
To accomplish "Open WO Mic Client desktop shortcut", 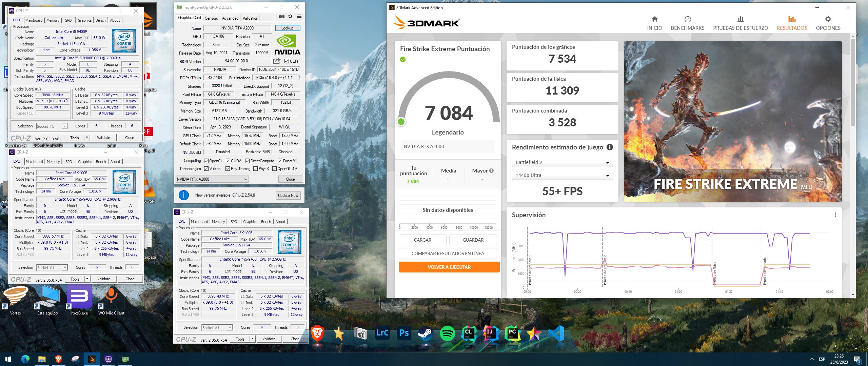I will [x=111, y=300].
